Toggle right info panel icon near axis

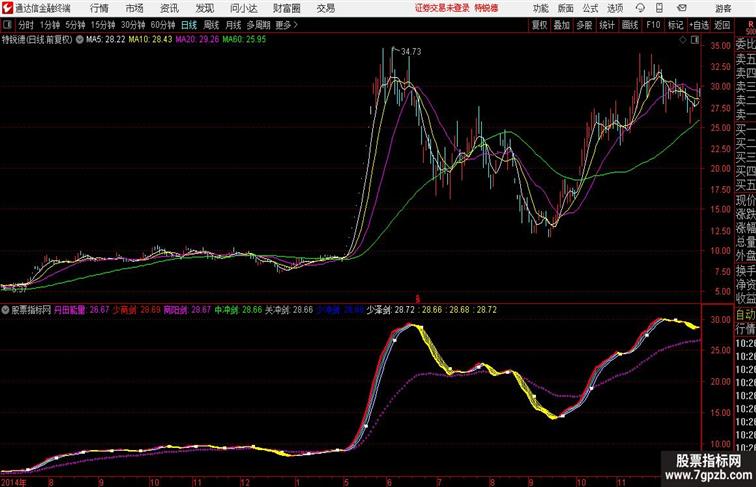tap(695, 40)
